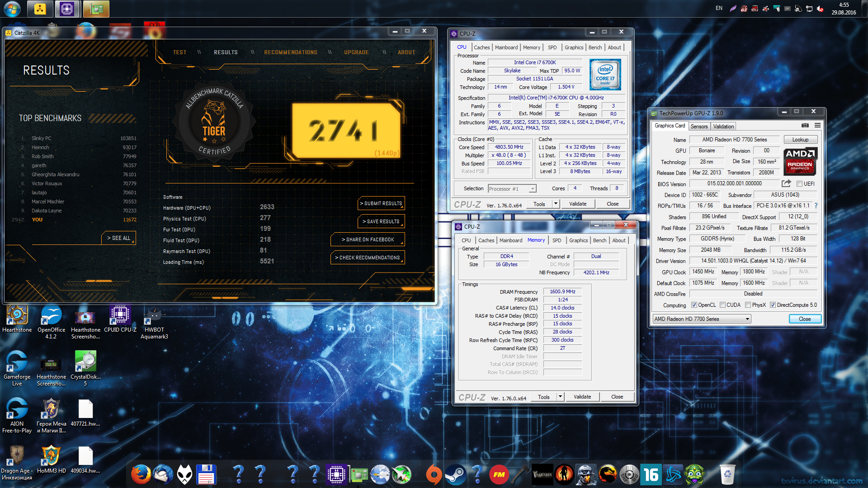Image resolution: width=868 pixels, height=488 pixels.
Task: Launch Thunderbird from the bottom dock
Action: [x=163, y=474]
